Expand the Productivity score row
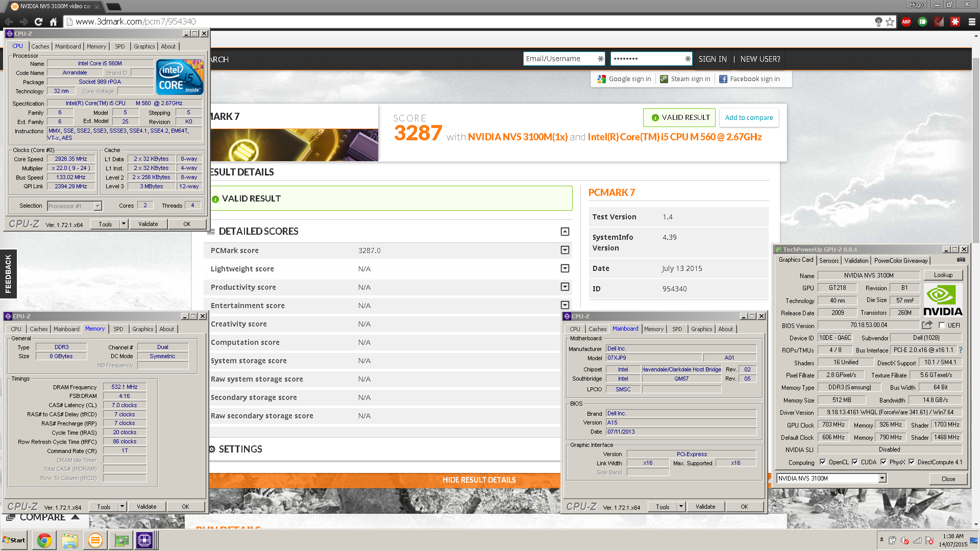Screen dimensions: 980x551 565,287
